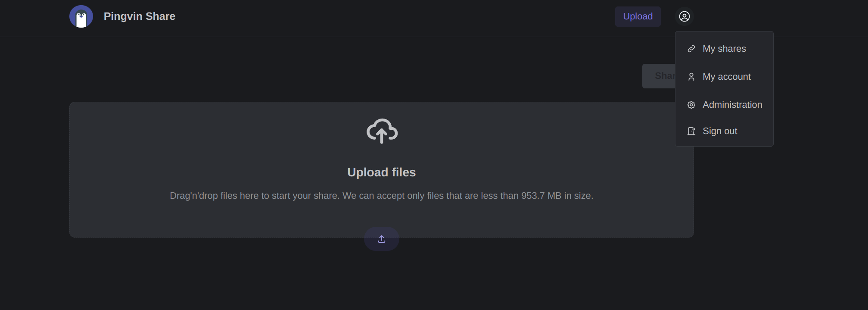Click the Pingvin Share title link
The height and width of the screenshot is (310, 868).
(x=139, y=16)
